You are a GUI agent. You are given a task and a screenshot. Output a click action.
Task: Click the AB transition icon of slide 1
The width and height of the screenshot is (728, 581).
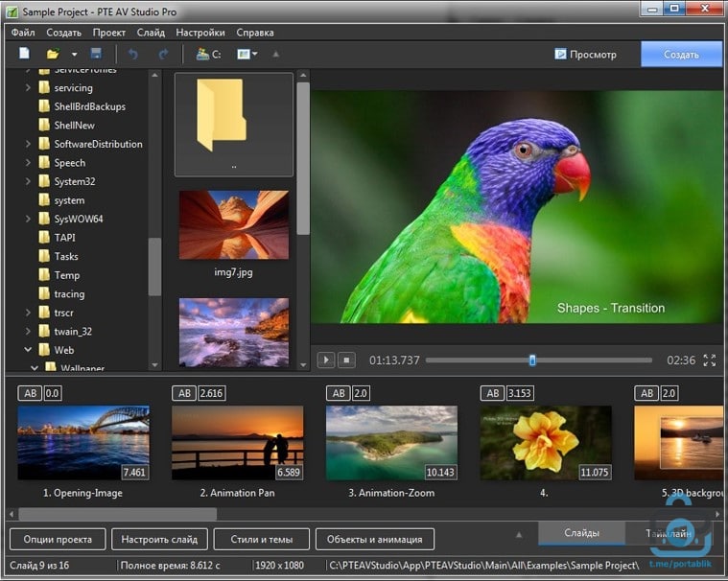point(30,393)
